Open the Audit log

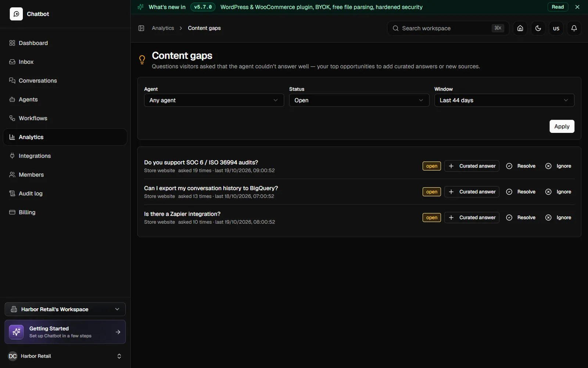[65, 193]
